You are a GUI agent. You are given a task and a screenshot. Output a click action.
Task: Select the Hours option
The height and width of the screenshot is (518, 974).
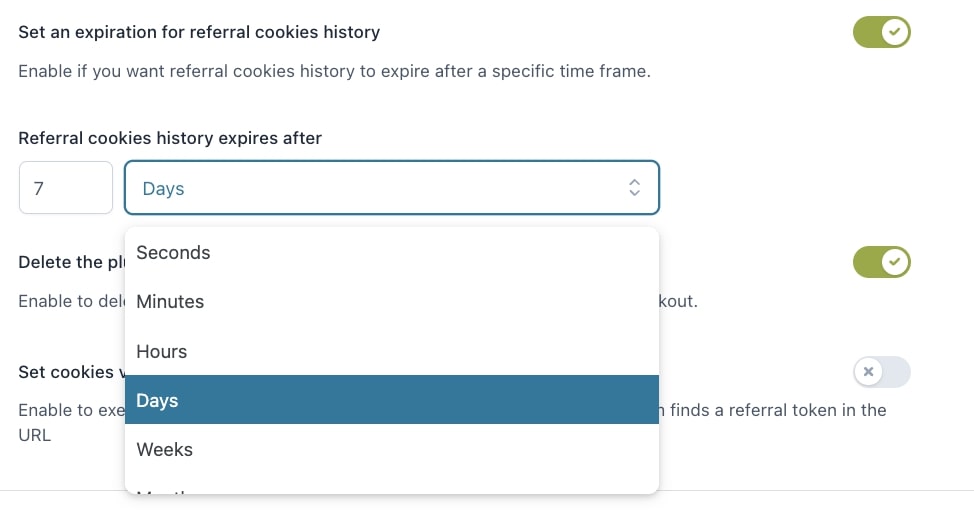point(391,352)
